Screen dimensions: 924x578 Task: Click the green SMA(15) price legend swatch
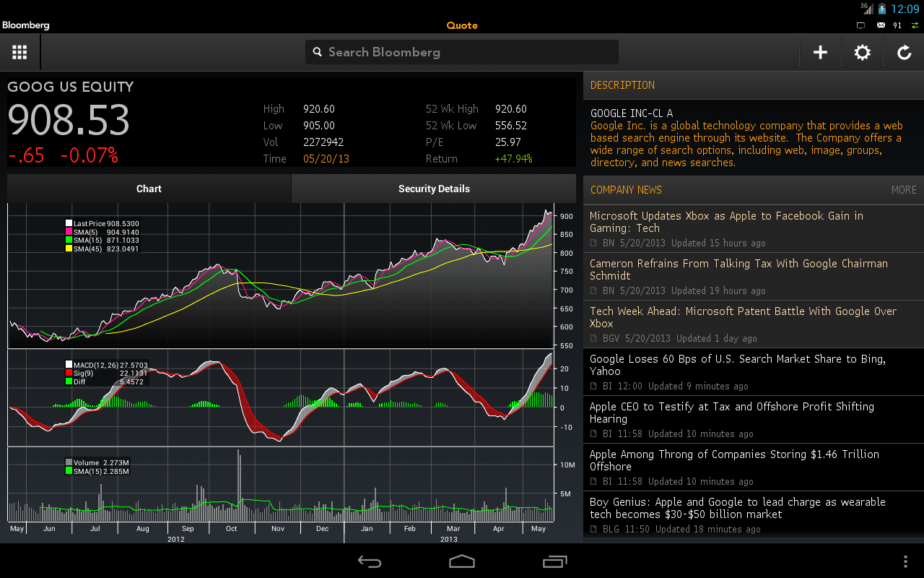coord(69,240)
